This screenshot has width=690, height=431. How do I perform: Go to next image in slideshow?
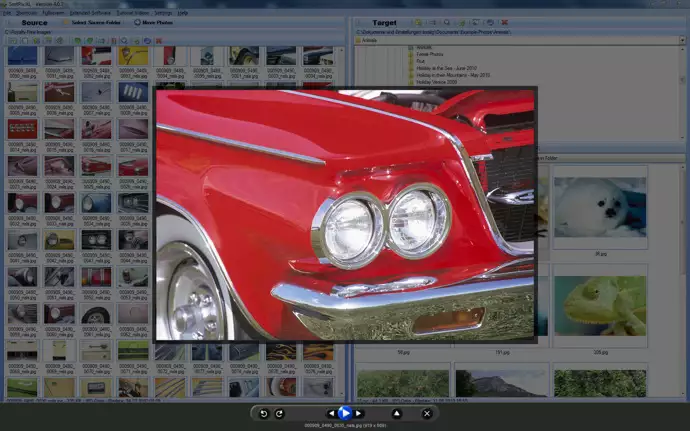pos(359,413)
